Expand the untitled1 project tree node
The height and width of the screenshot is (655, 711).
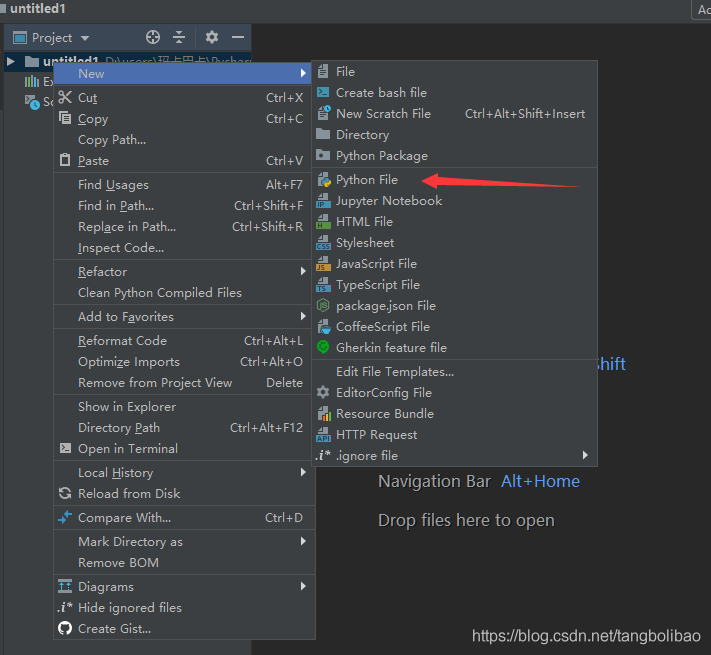[x=11, y=62]
